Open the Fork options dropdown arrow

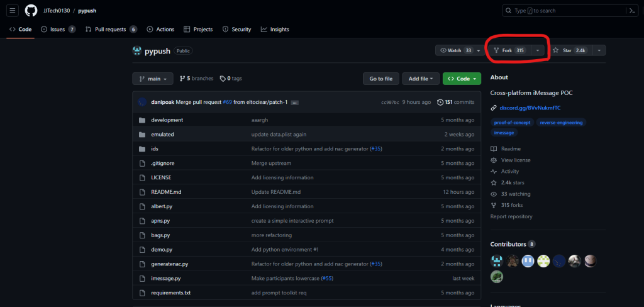(x=538, y=50)
